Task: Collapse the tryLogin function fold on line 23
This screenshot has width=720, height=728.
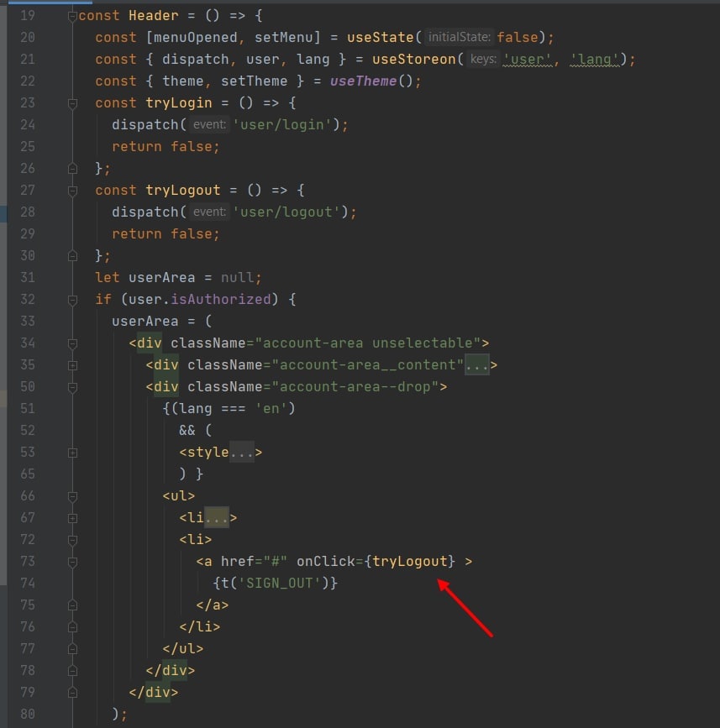Action: pos(72,103)
